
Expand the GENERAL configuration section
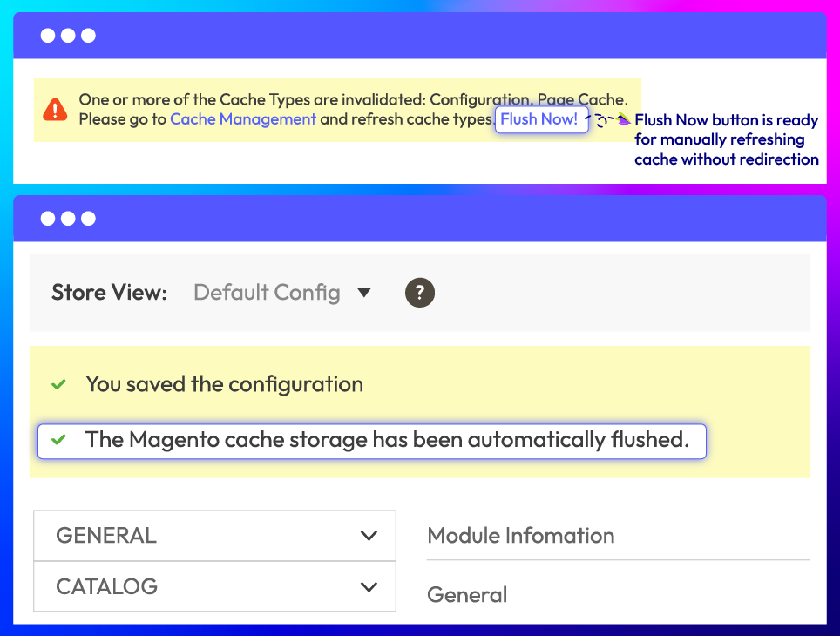pos(214,535)
